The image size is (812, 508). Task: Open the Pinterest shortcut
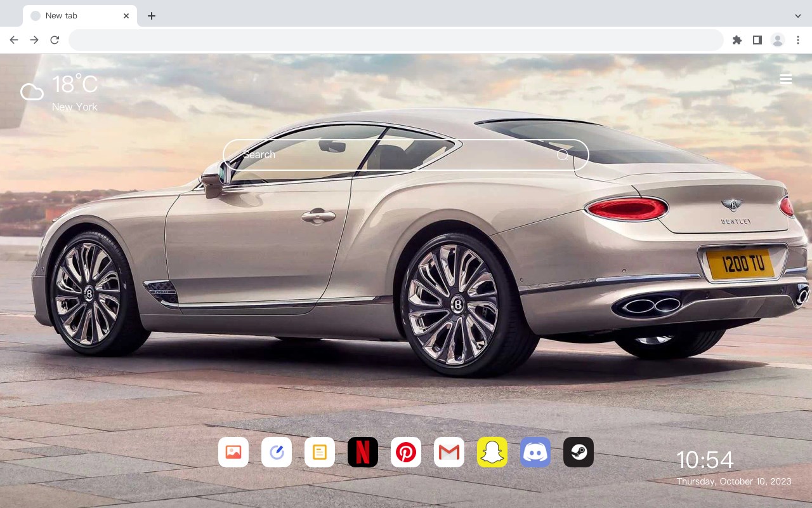[x=406, y=452]
